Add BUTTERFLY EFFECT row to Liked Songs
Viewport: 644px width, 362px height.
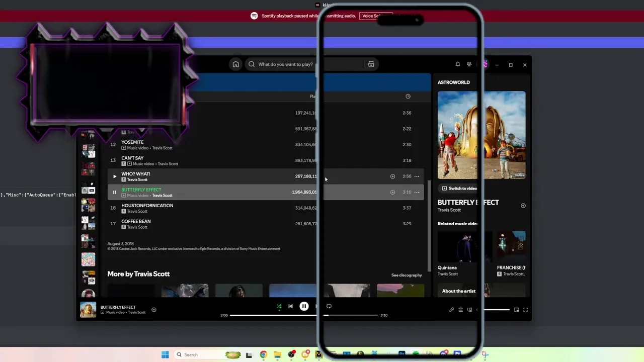392,192
